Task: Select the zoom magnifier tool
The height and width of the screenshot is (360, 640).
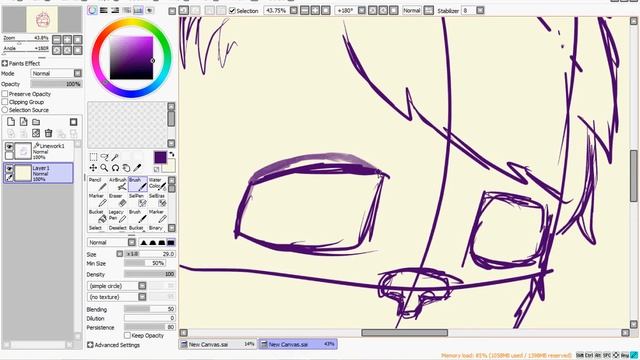Action: pyautogui.click(x=104, y=168)
